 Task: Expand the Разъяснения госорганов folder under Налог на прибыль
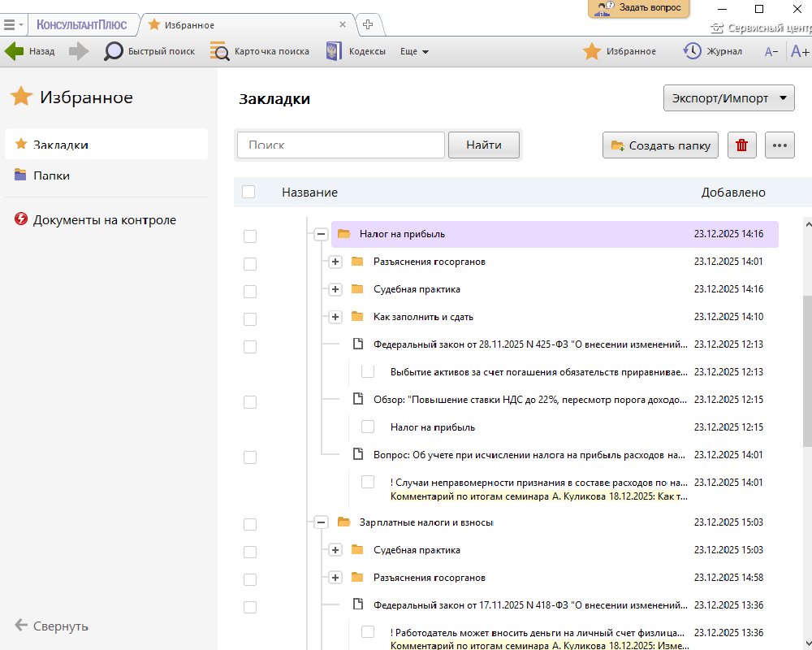pyautogui.click(x=335, y=262)
